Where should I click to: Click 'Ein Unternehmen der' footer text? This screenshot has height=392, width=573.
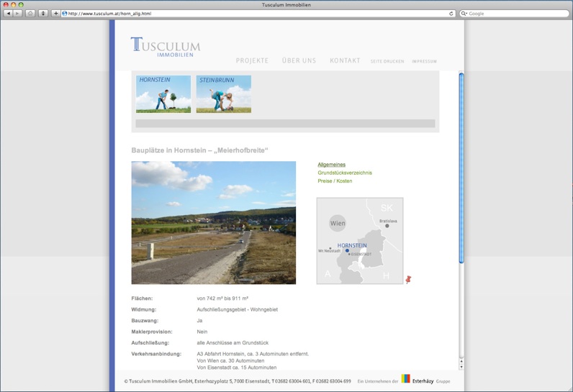click(x=378, y=381)
